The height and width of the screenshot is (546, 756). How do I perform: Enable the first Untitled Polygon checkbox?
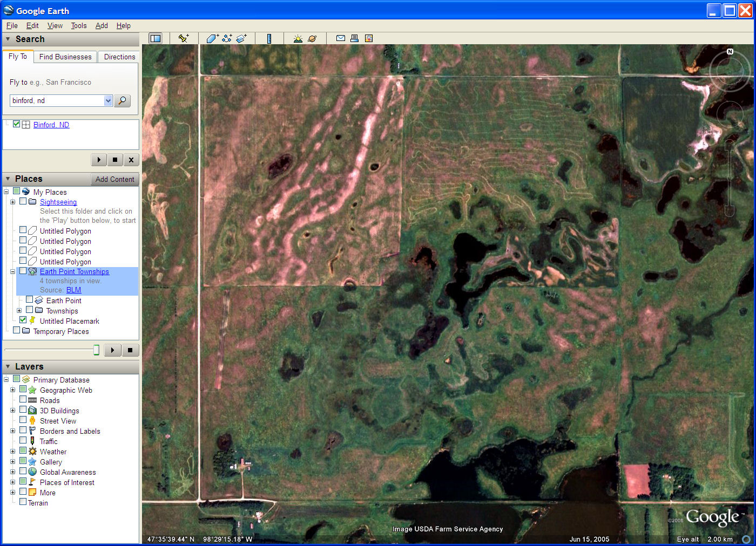[x=23, y=230]
